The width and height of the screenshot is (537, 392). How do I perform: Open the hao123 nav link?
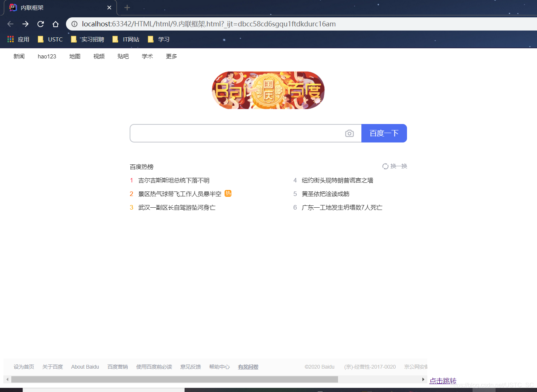(47, 57)
